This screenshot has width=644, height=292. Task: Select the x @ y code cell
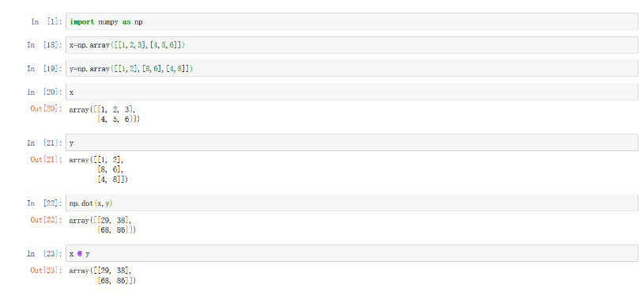(x=352, y=253)
